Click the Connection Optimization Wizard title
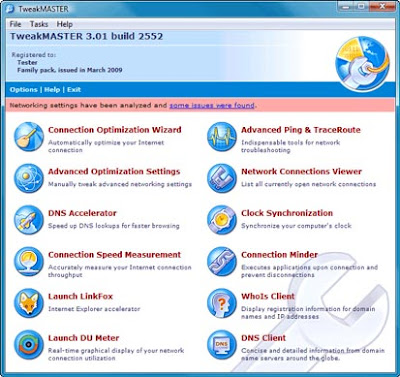400x377 pixels. click(x=115, y=130)
